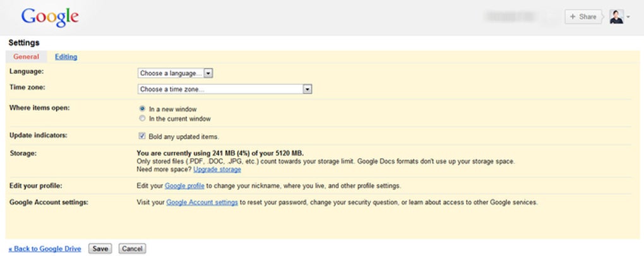The image size is (644, 256).
Task: Switch to the General tab
Action: (26, 57)
